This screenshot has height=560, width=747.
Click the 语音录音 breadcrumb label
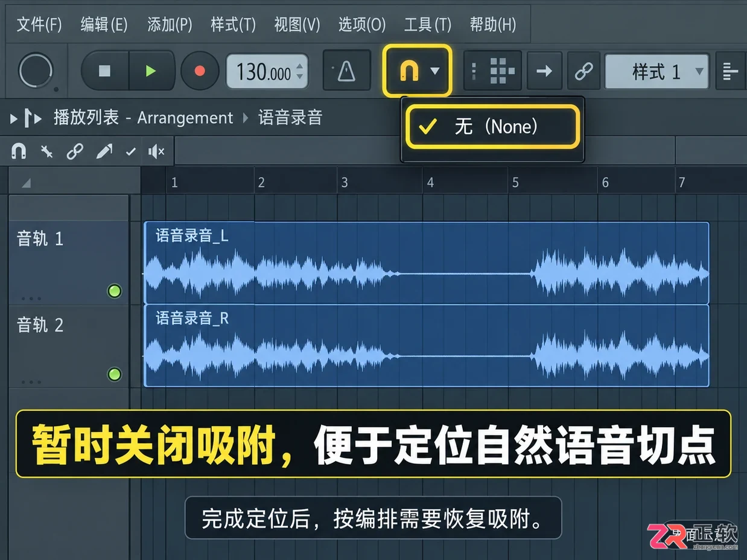290,118
